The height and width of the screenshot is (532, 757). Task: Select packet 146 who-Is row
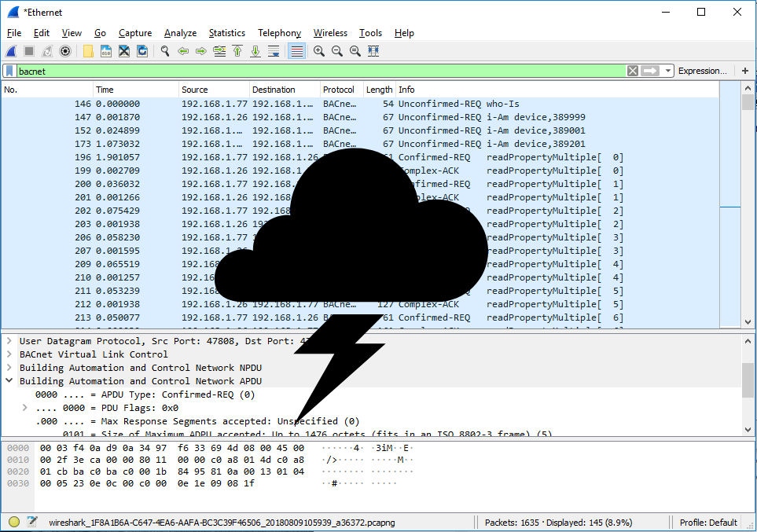[360, 104]
